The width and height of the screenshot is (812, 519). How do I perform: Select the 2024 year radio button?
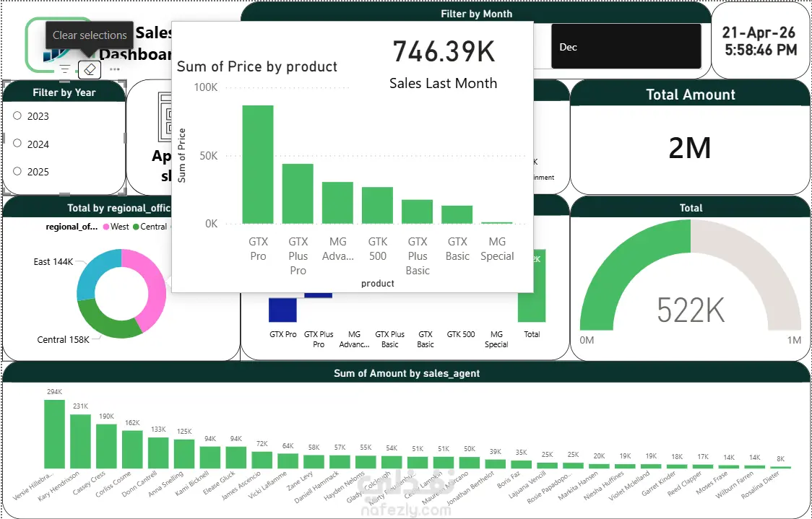(17, 144)
